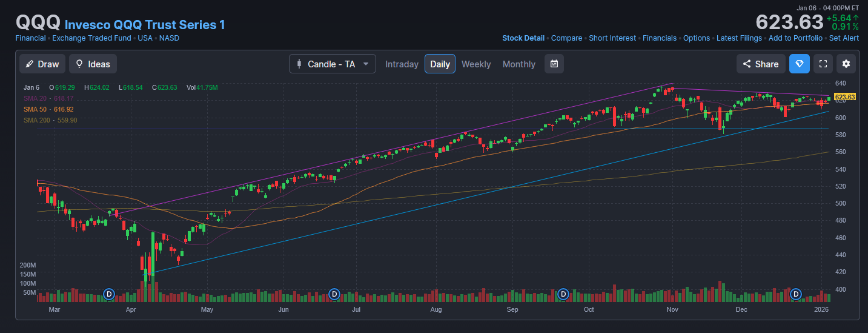Viewport: 868px width, 333px height.
Task: Click the dividend marker near late June
Action: (x=334, y=294)
